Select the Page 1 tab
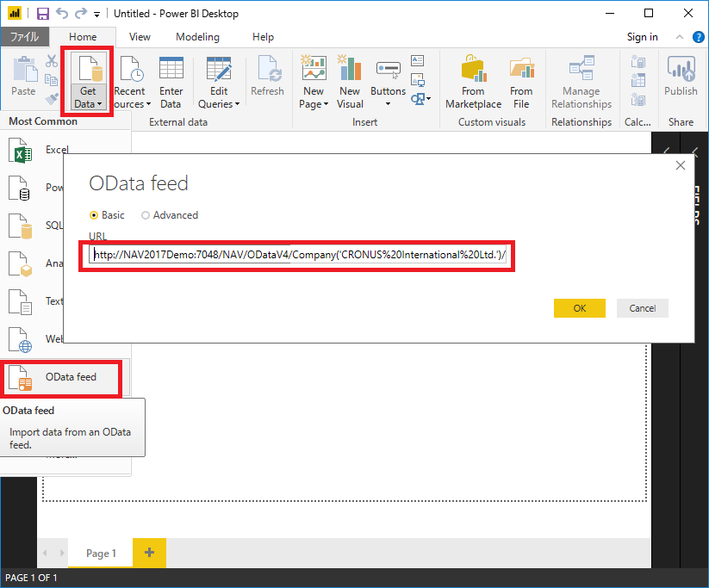The height and width of the screenshot is (588, 709). coord(101,554)
